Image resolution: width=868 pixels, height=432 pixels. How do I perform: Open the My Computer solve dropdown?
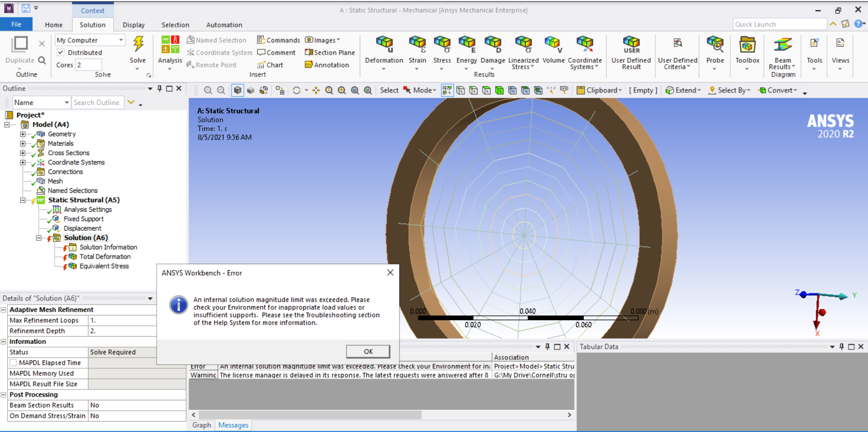click(121, 40)
